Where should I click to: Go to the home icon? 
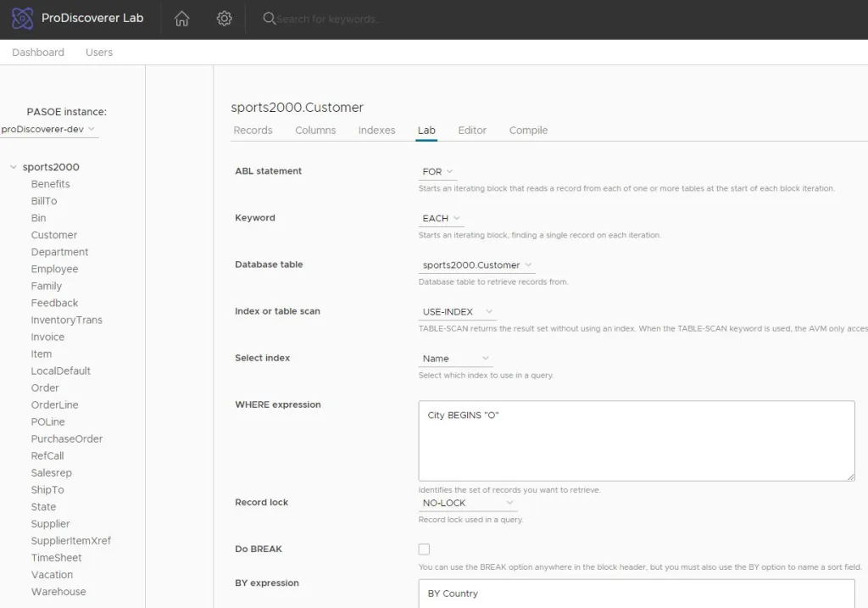click(181, 19)
